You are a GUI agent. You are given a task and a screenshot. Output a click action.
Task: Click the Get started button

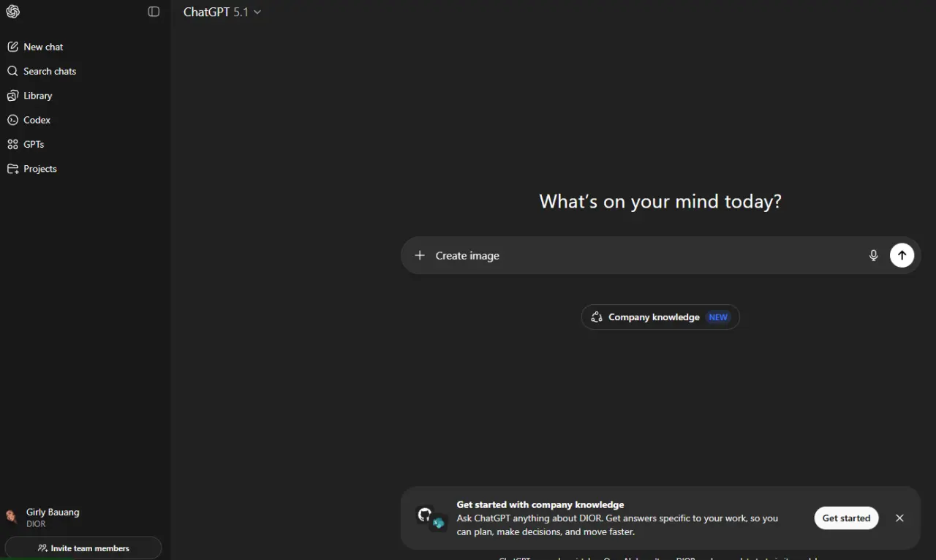pyautogui.click(x=846, y=518)
